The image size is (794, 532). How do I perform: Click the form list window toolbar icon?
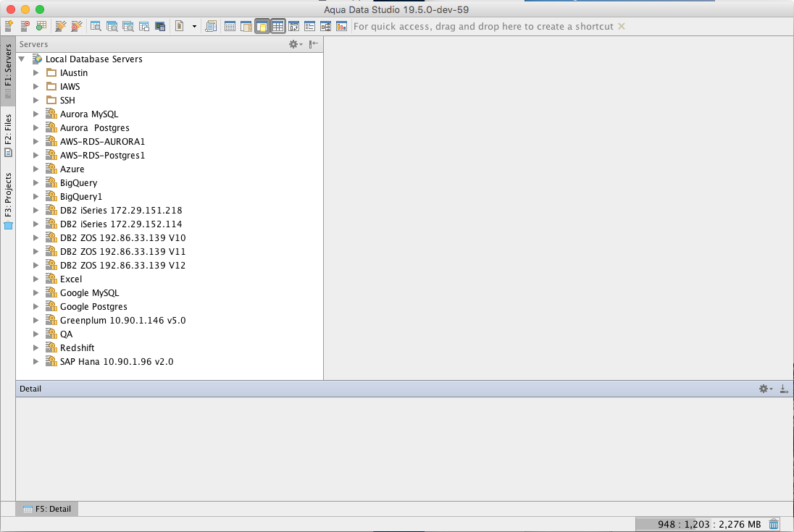[309, 26]
